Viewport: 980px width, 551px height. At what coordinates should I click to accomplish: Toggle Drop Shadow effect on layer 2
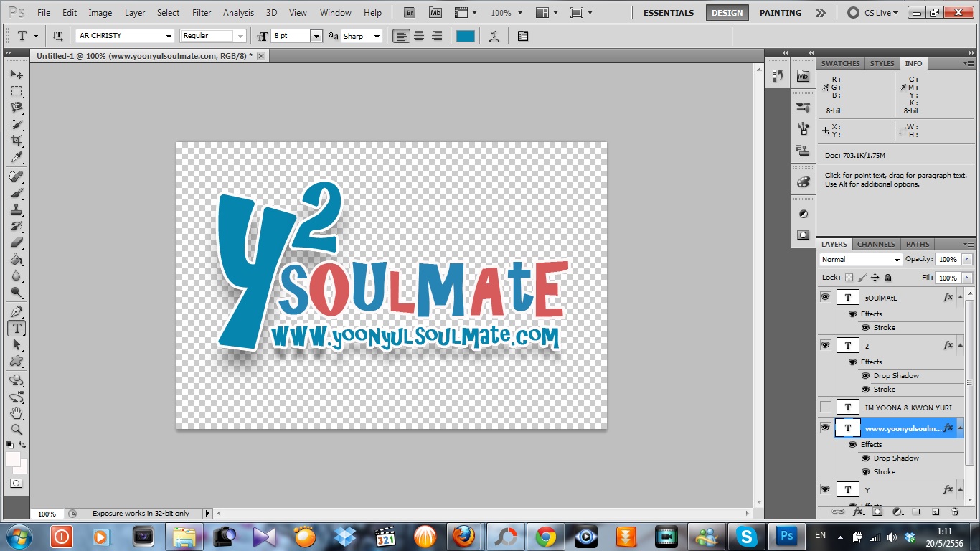tap(865, 376)
